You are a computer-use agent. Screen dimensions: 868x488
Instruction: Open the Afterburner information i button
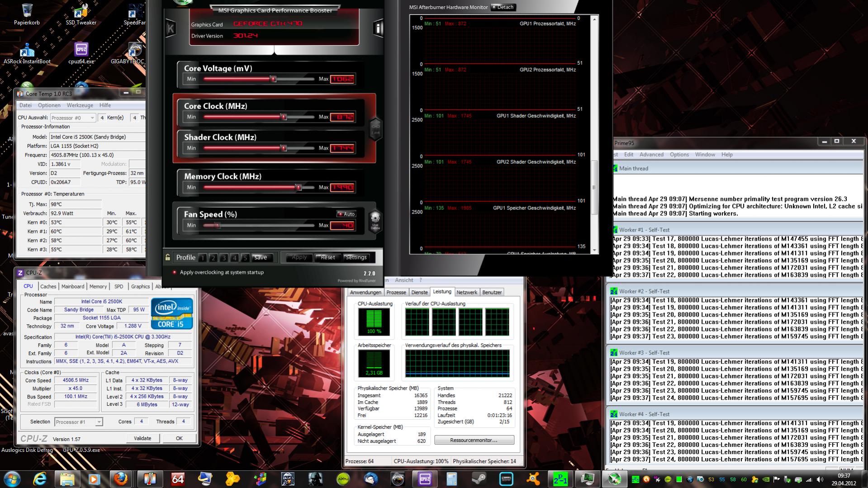(378, 28)
